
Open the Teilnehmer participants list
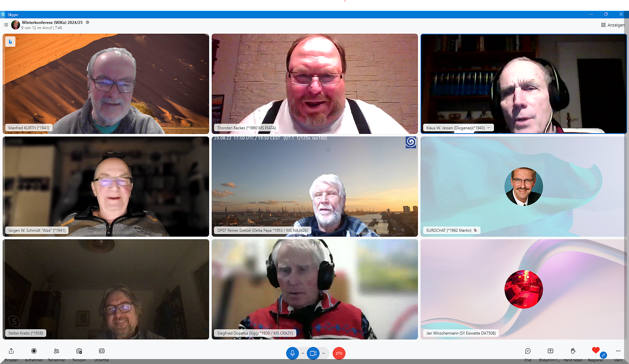pyautogui.click(x=56, y=351)
